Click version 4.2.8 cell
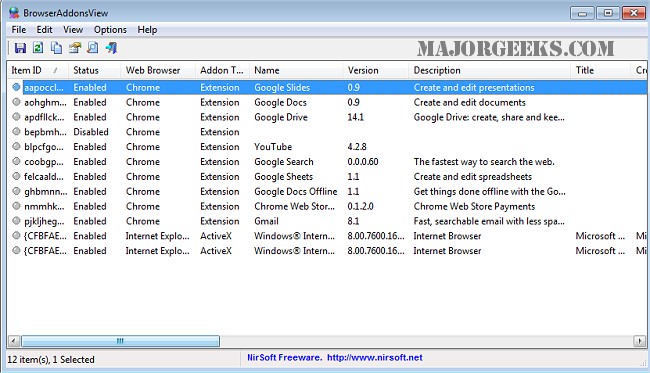Screen dimensions: 650x373 pos(357,147)
